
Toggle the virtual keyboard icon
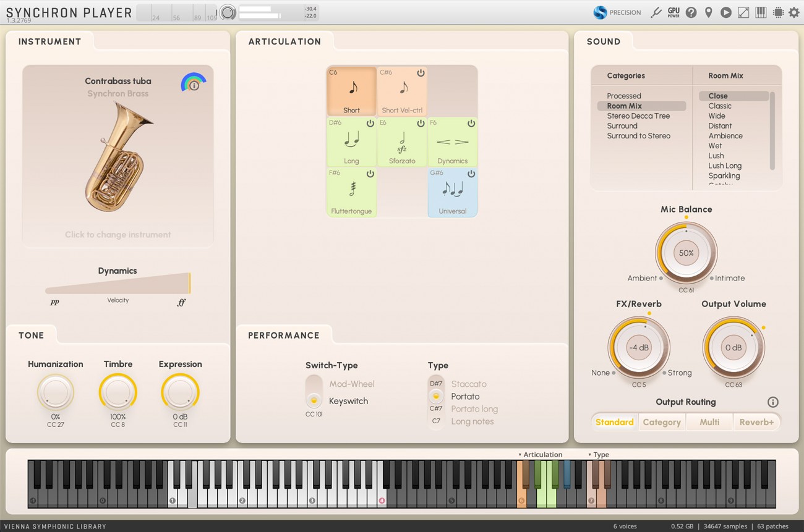[760, 12]
